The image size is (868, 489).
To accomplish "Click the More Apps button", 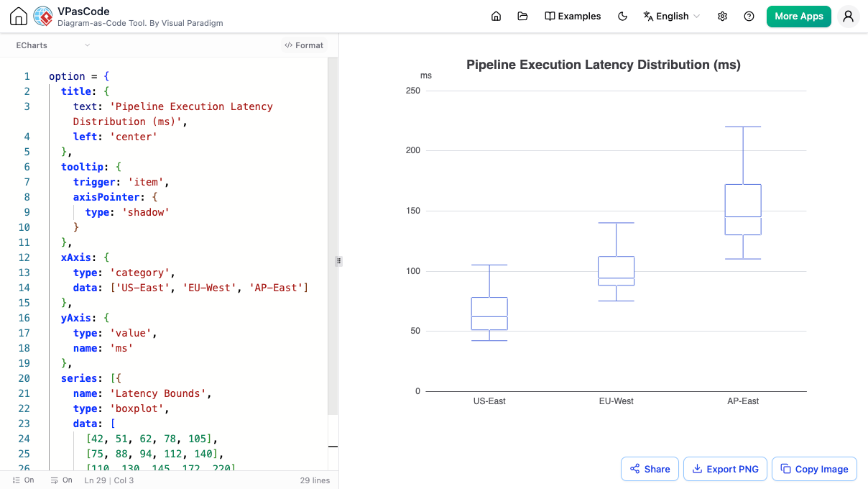I will pyautogui.click(x=799, y=17).
